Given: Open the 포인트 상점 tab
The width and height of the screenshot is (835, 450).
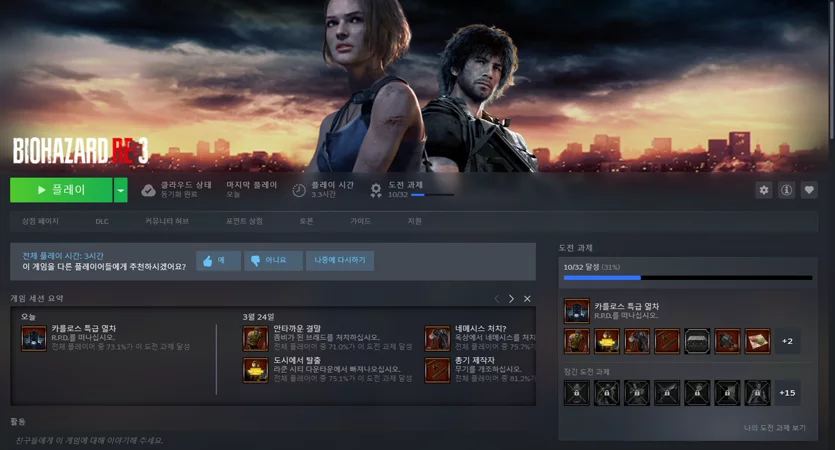Looking at the screenshot, I should click(244, 221).
